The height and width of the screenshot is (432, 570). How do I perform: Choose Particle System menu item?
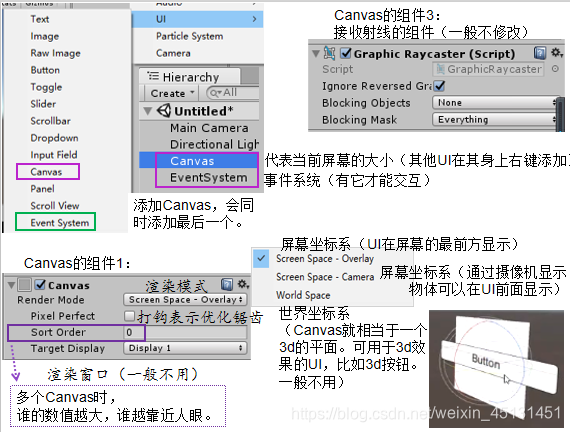click(190, 36)
